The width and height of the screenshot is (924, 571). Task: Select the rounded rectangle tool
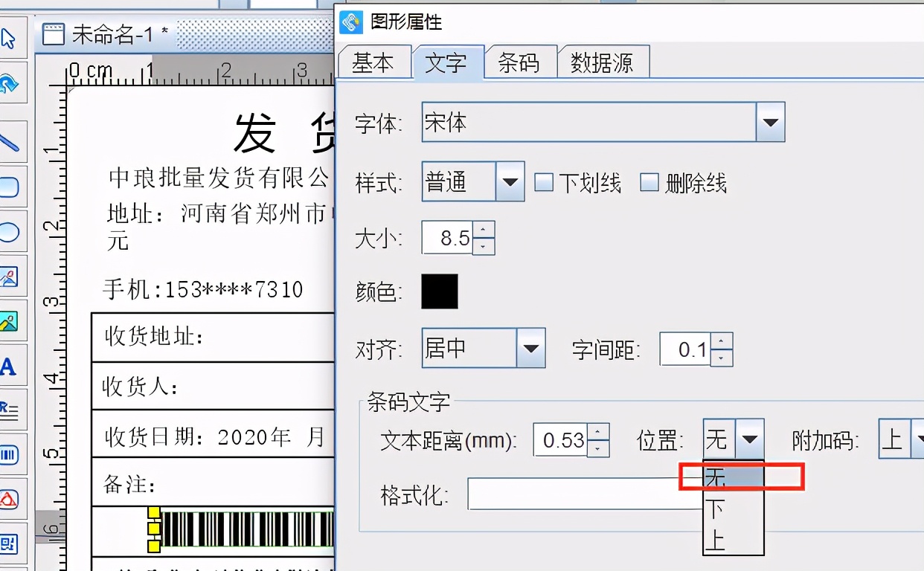[11, 187]
